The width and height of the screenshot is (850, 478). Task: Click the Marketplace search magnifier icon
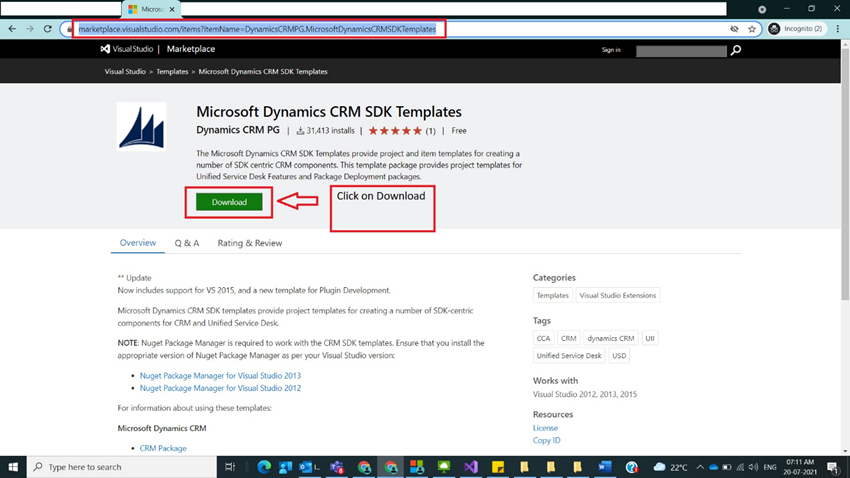coord(736,50)
